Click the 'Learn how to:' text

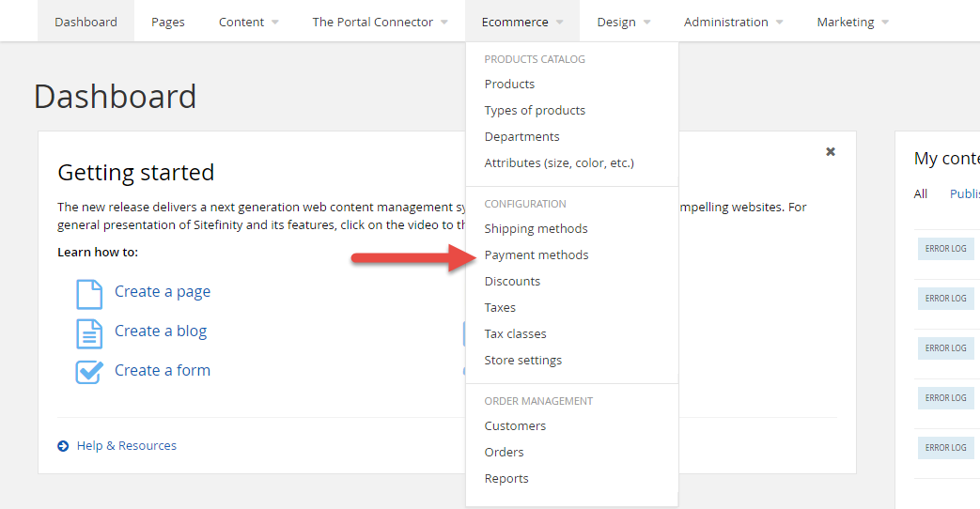click(98, 253)
